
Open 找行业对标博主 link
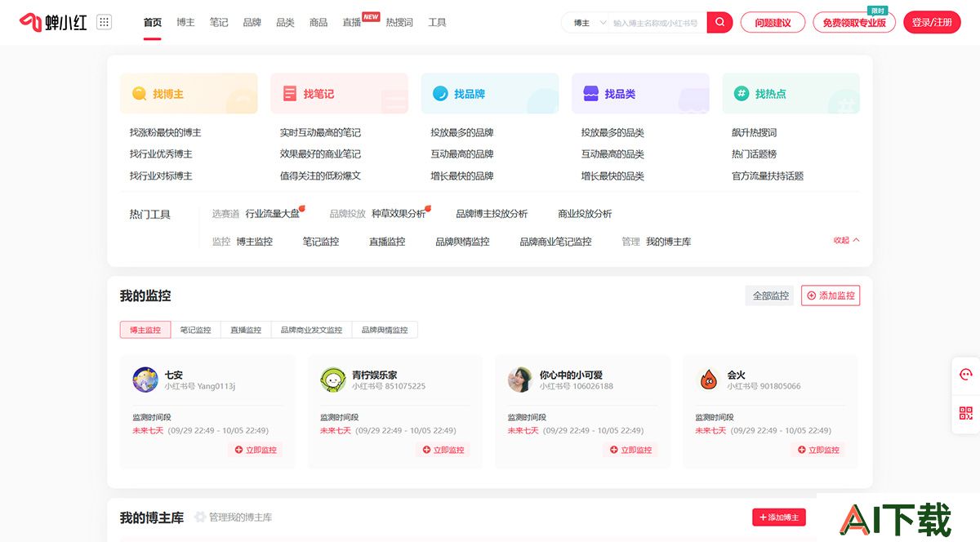click(161, 175)
